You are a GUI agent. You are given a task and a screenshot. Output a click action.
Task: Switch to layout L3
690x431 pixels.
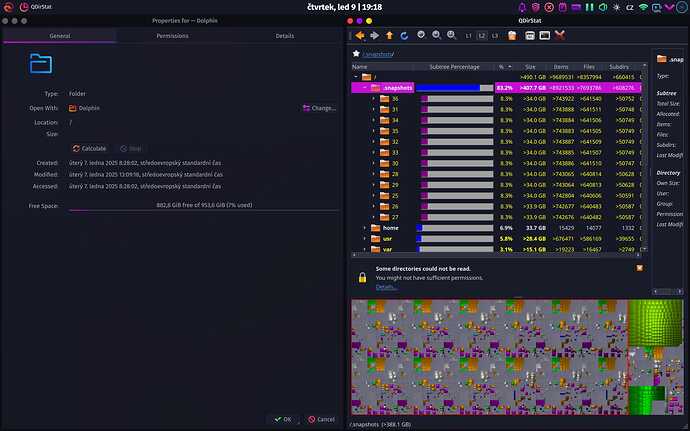tap(495, 36)
